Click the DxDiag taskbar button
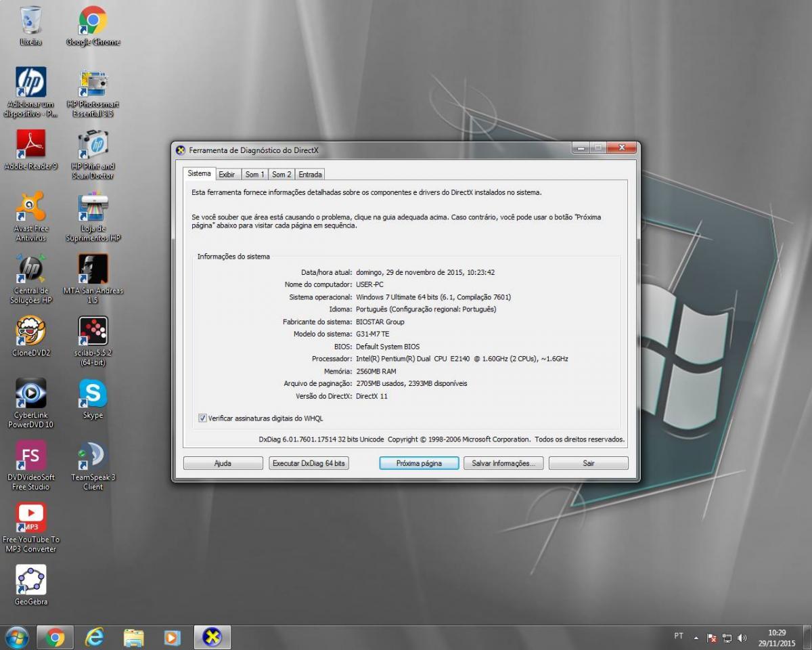The image size is (812, 650). (x=212, y=637)
